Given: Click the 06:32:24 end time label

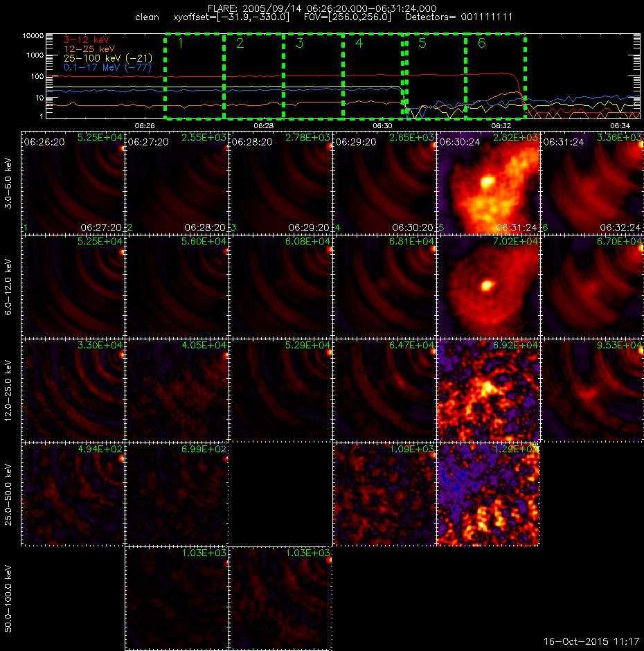Looking at the screenshot, I should [x=620, y=228].
